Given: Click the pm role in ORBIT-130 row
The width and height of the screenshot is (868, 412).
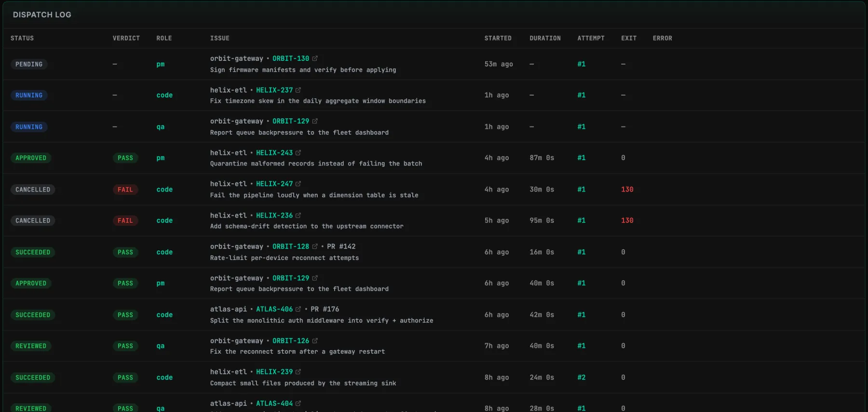Looking at the screenshot, I should coord(161,64).
